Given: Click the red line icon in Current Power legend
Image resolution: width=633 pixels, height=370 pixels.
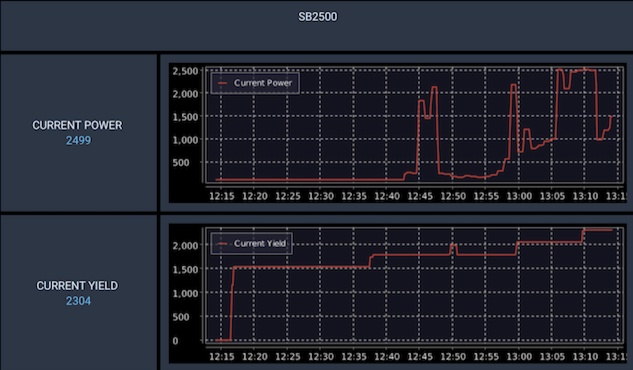Looking at the screenshot, I should coord(222,83).
